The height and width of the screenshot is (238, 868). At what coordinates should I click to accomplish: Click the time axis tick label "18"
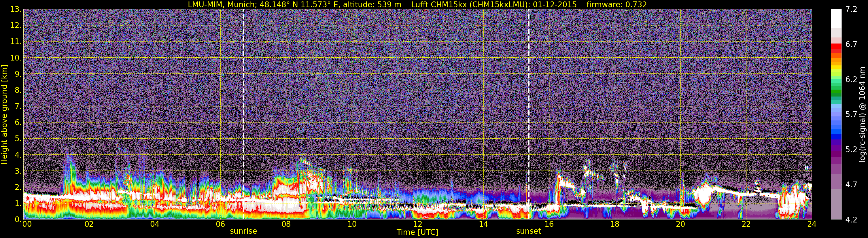pos(614,224)
